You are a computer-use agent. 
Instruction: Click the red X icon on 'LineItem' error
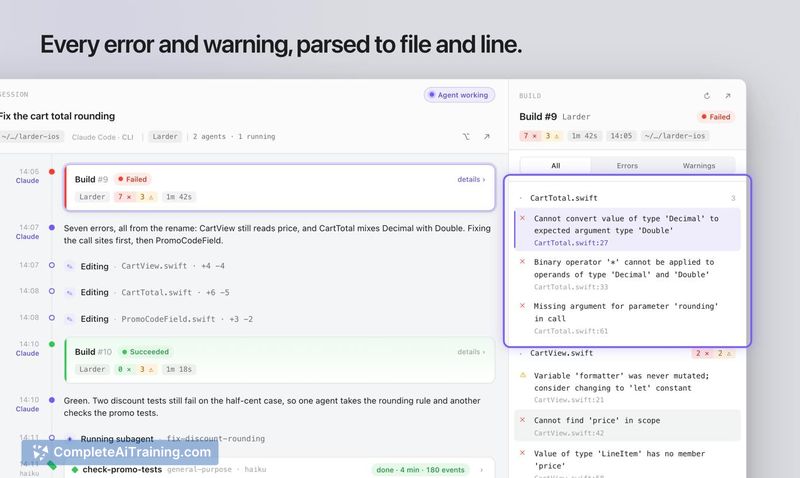pyautogui.click(x=522, y=452)
